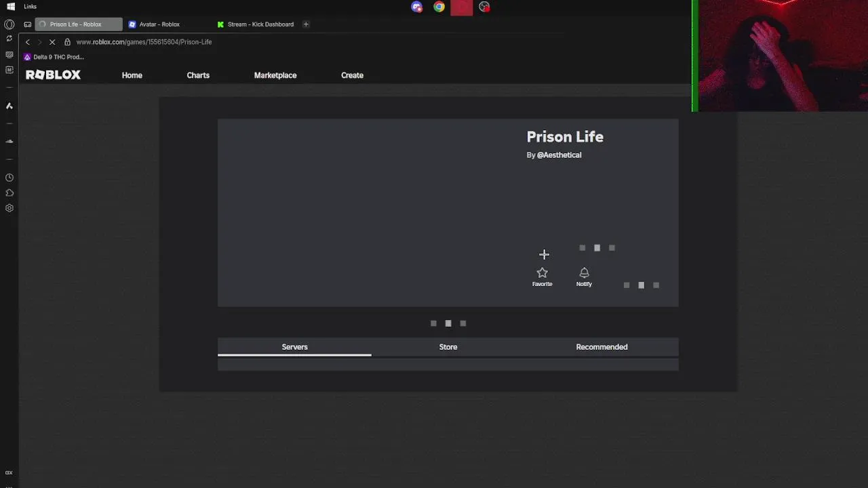Viewport: 868px width, 488px height.
Task: Open Extensions from the puzzle icon
Action: point(9,193)
